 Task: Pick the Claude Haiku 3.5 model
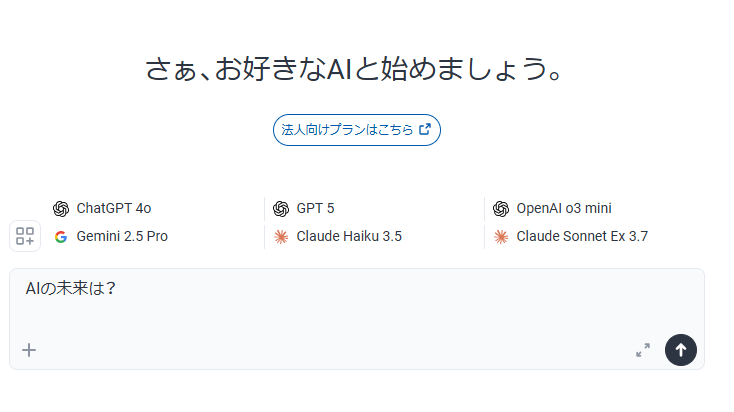pyautogui.click(x=349, y=237)
